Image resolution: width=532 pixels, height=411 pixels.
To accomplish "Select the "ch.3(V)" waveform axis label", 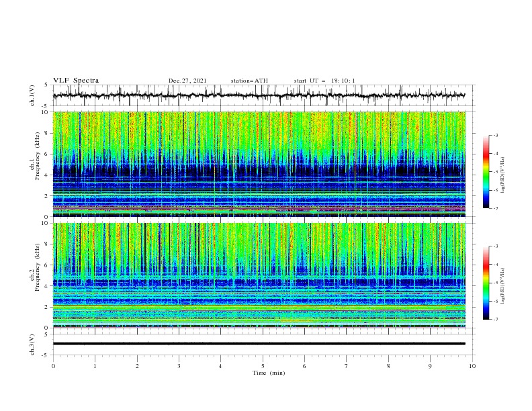I will point(32,345).
